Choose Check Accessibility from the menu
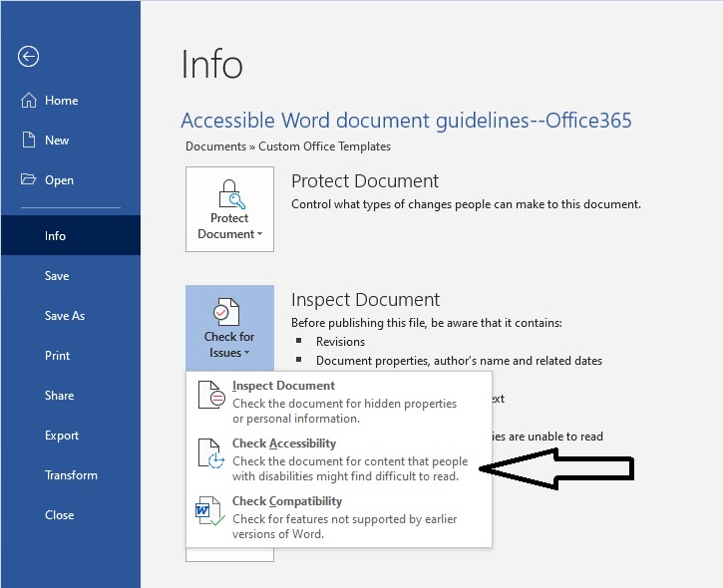 (339, 459)
